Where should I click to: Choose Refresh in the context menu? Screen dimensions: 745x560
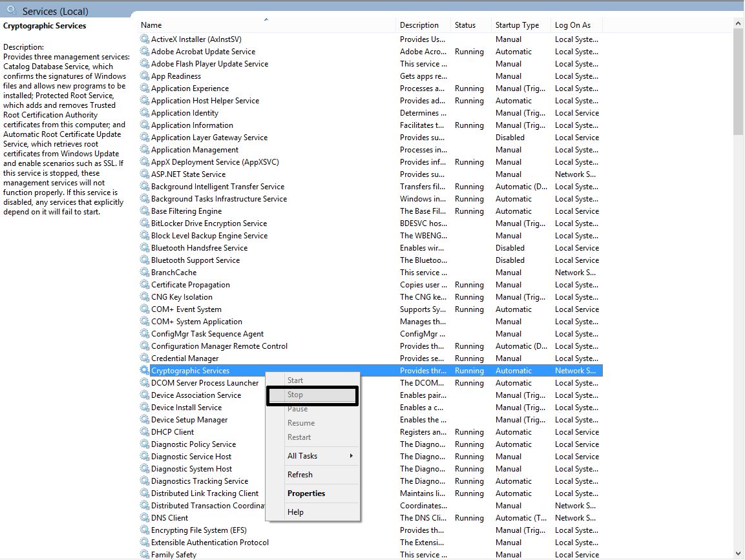pyautogui.click(x=313, y=475)
